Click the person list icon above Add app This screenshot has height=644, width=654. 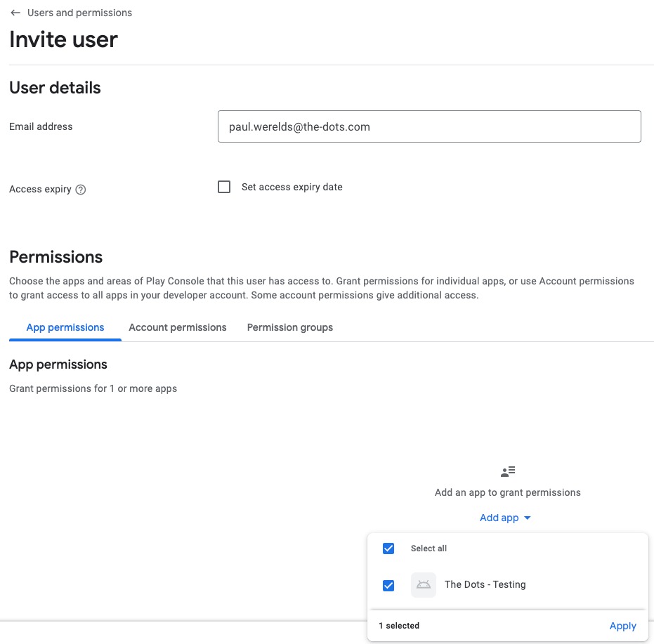coord(508,471)
